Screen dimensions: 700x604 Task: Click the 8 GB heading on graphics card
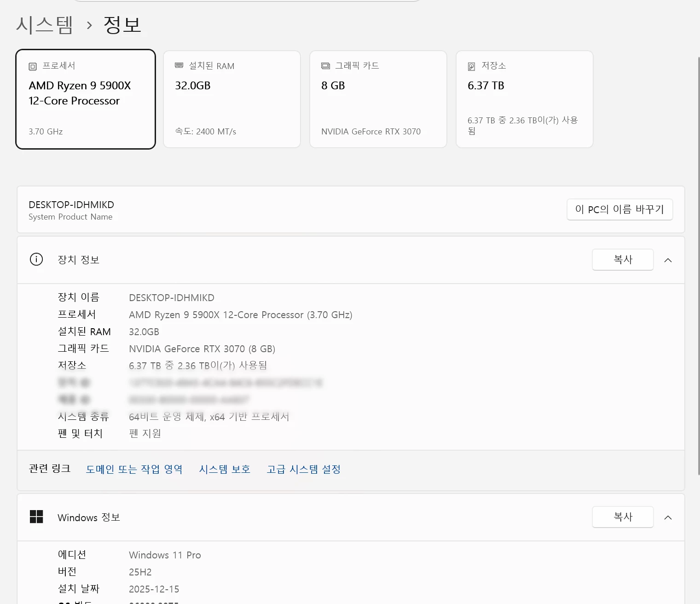pos(333,86)
